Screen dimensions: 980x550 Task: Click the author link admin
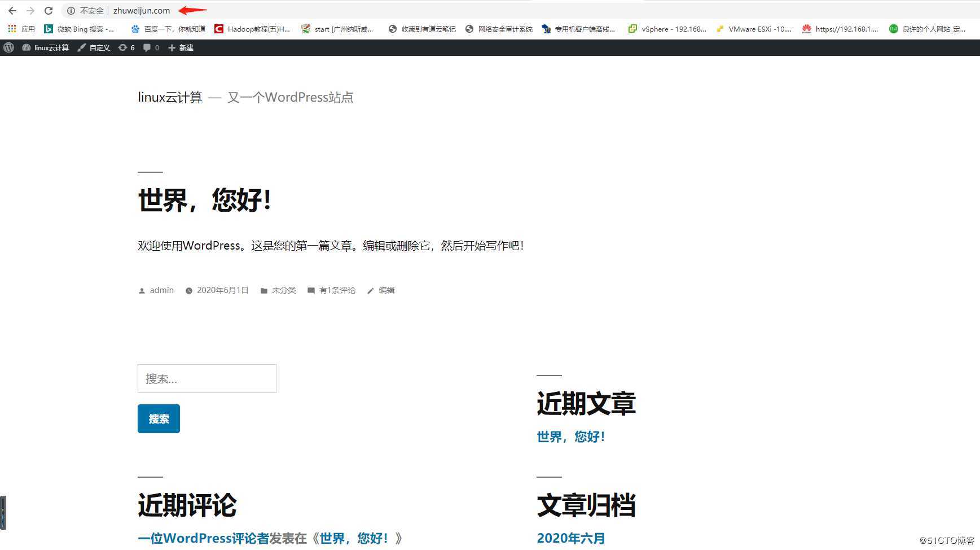tap(161, 290)
